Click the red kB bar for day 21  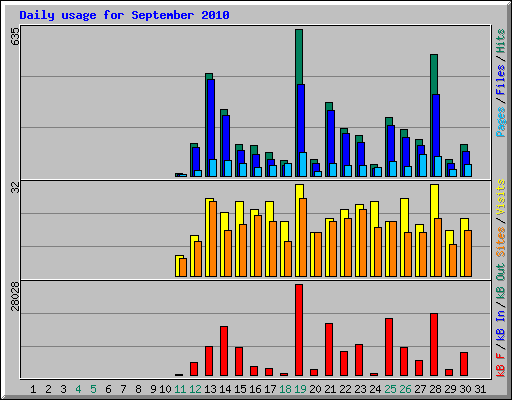click(329, 350)
